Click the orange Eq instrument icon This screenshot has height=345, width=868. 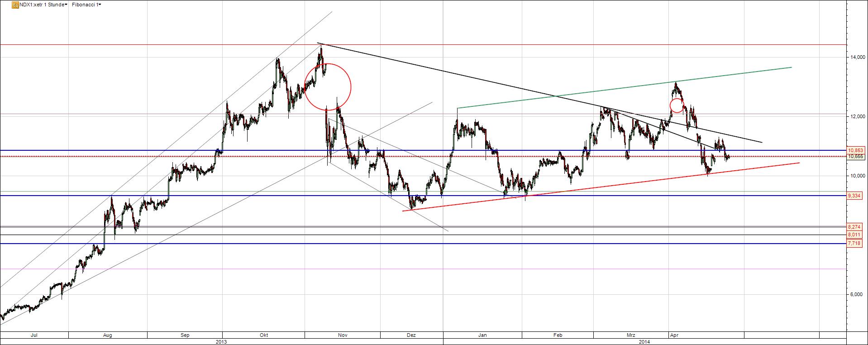[x=15, y=5]
